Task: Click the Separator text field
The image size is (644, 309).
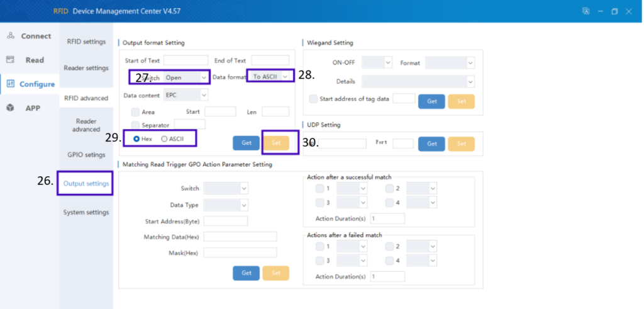Action: (x=190, y=124)
